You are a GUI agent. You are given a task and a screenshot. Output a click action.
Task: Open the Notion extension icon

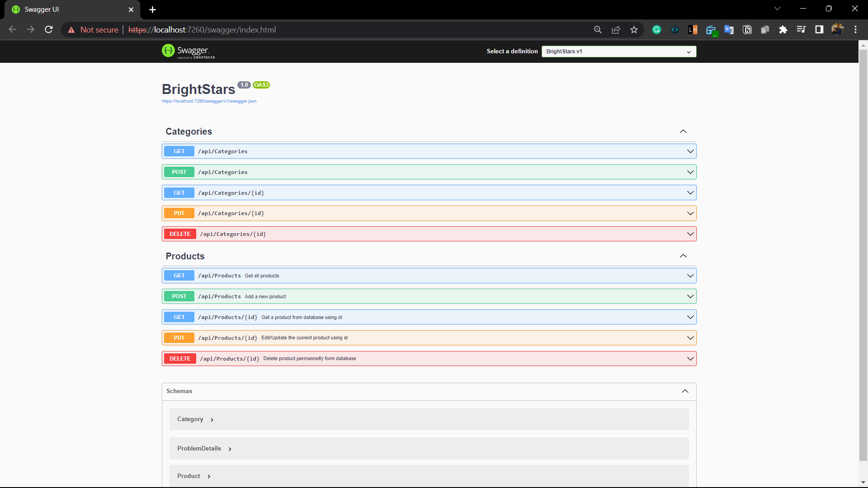pos(747,30)
